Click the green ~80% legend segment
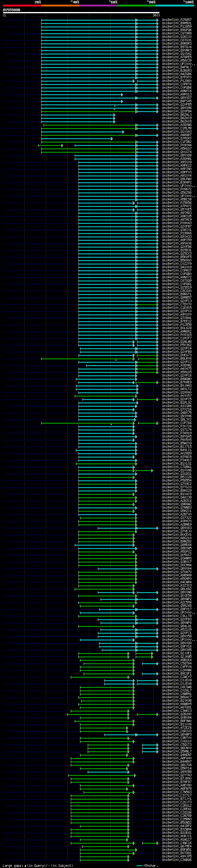The width and height of the screenshot is (197, 868). pyautogui.click(x=137, y=6)
